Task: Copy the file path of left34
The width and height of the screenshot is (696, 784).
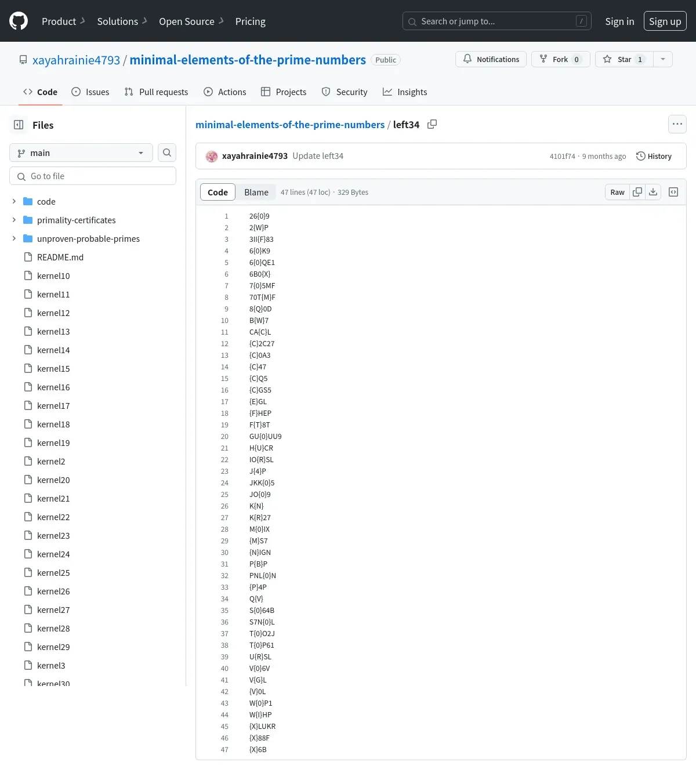Action: [x=432, y=124]
